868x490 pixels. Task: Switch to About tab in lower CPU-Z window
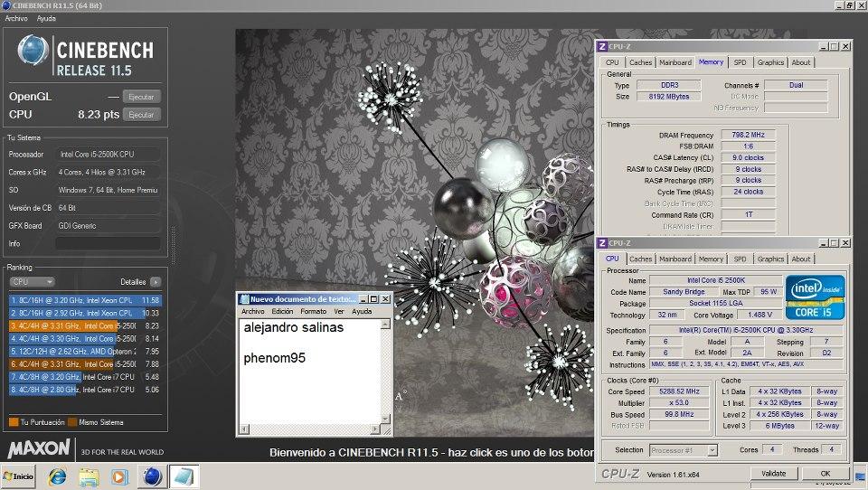801,259
